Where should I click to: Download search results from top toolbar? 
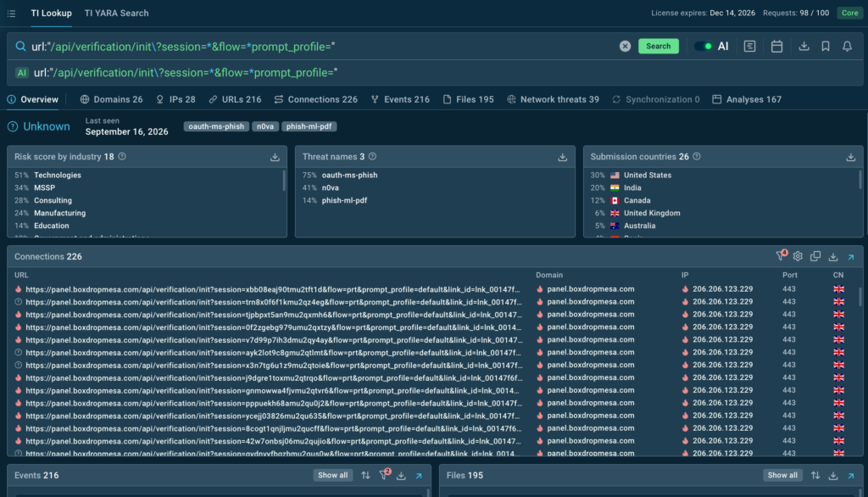(x=804, y=47)
